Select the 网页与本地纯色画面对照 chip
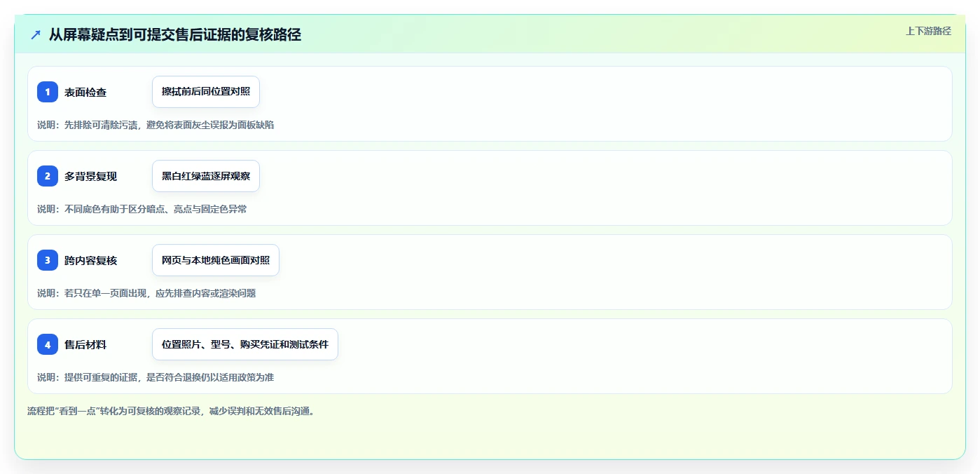The width and height of the screenshot is (980, 474). (x=216, y=260)
